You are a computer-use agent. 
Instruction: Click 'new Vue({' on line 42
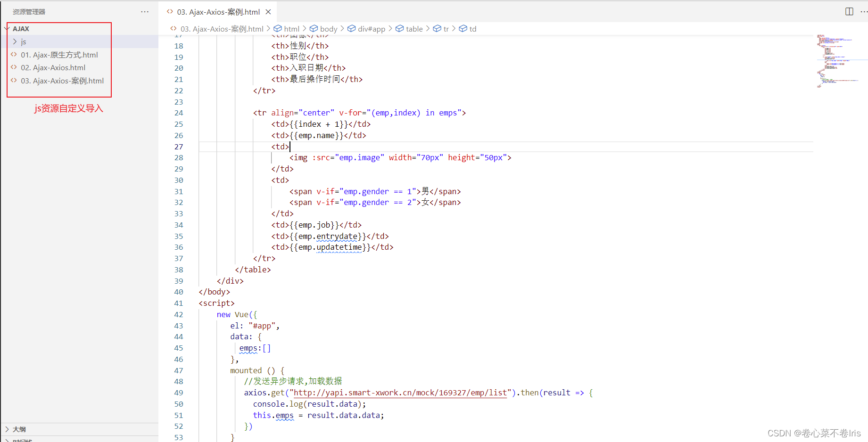coord(237,314)
